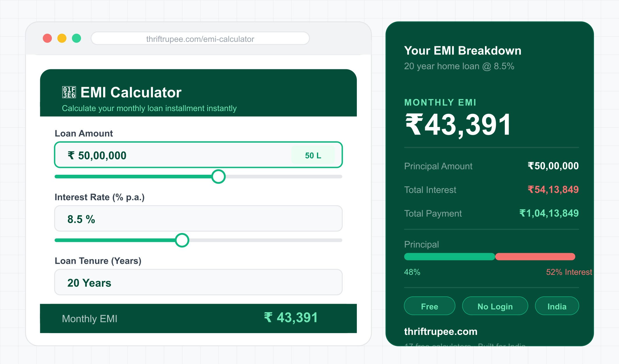The height and width of the screenshot is (364, 619).
Task: Click the Interest Rate input field
Action: pos(198,218)
